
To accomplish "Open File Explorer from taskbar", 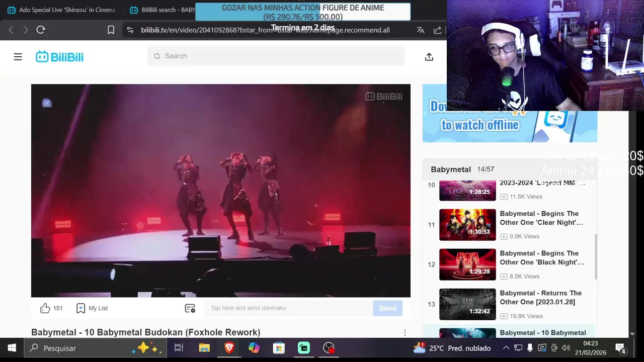I will [204, 348].
